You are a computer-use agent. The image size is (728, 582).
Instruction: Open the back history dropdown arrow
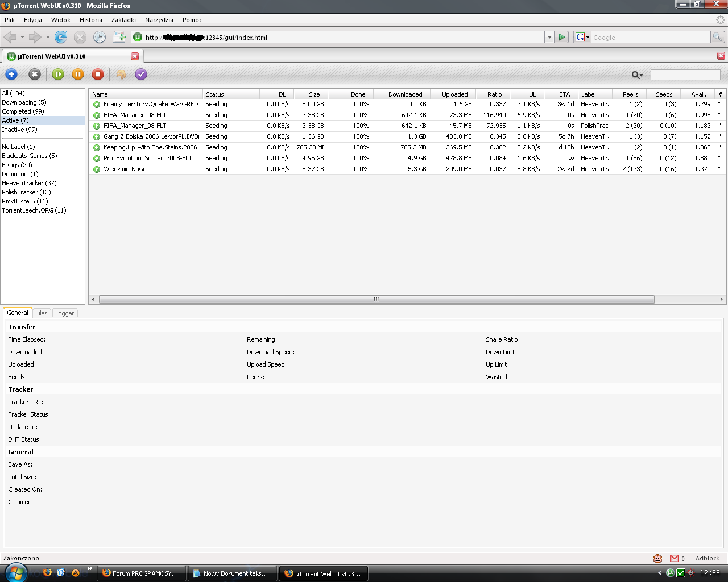(x=22, y=38)
